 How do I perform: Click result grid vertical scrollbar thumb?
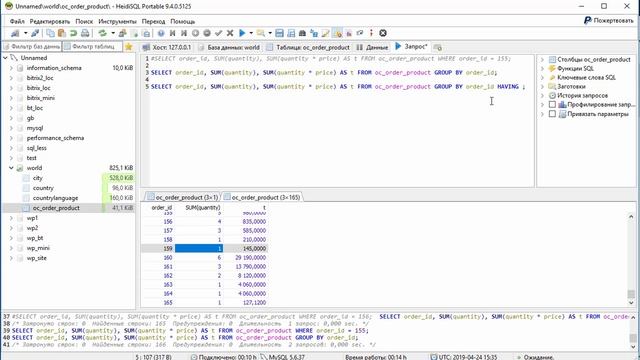[x=631, y=294]
